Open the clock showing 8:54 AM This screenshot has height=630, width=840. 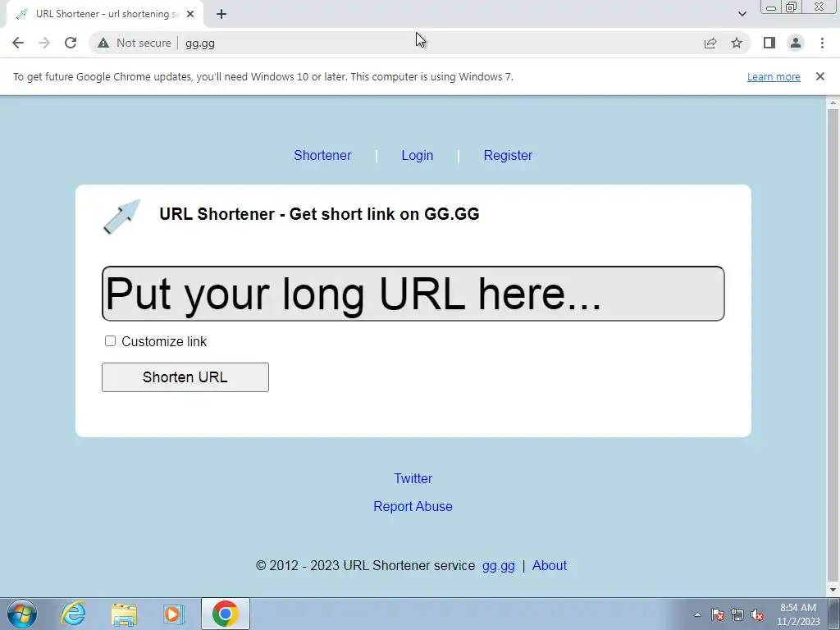pyautogui.click(x=798, y=614)
